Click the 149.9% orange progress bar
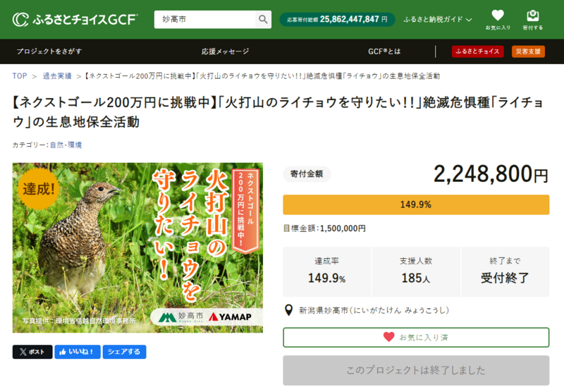 (x=416, y=204)
